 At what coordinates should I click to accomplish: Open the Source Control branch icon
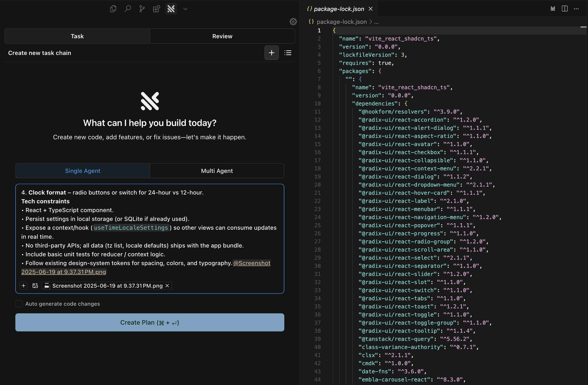click(x=142, y=9)
